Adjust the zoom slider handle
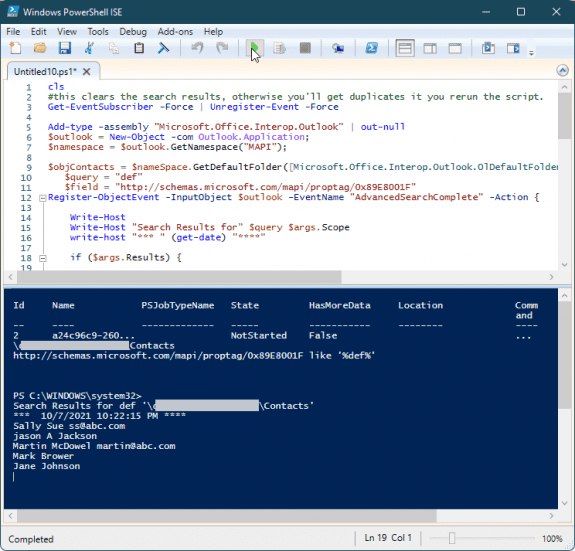The height and width of the screenshot is (551, 575). pos(452,538)
